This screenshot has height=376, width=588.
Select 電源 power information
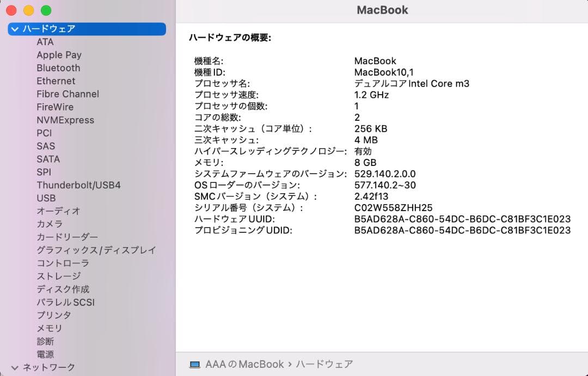(x=45, y=354)
